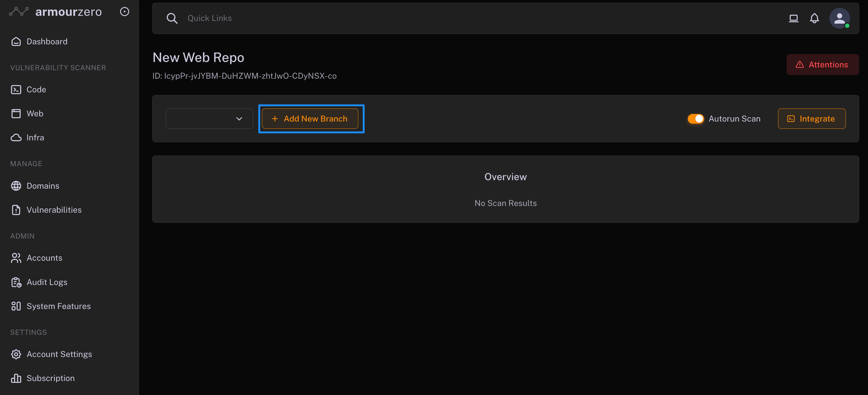Viewport: 868px width, 395px height.
Task: Click the search magnifier icon
Action: (172, 18)
